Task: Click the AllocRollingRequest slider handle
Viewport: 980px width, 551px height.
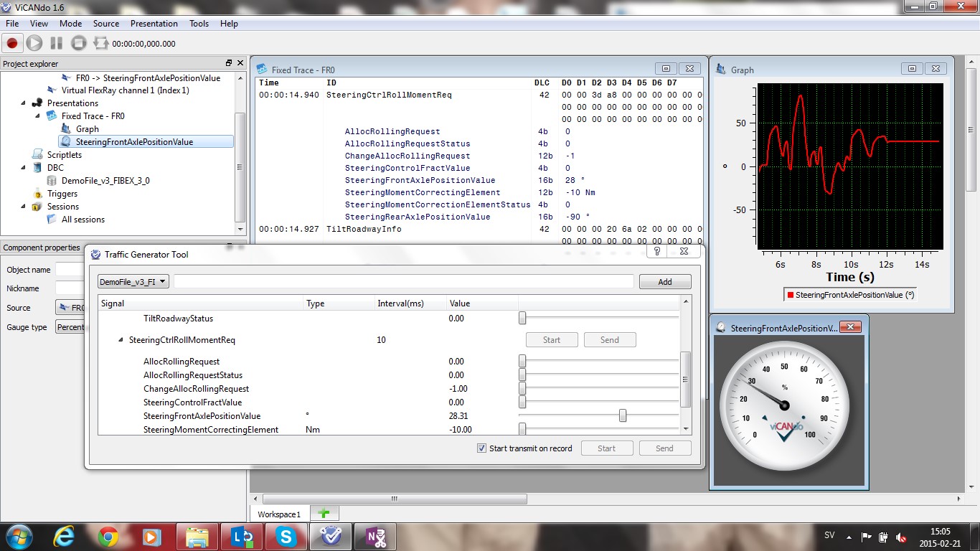Action: pyautogui.click(x=522, y=361)
